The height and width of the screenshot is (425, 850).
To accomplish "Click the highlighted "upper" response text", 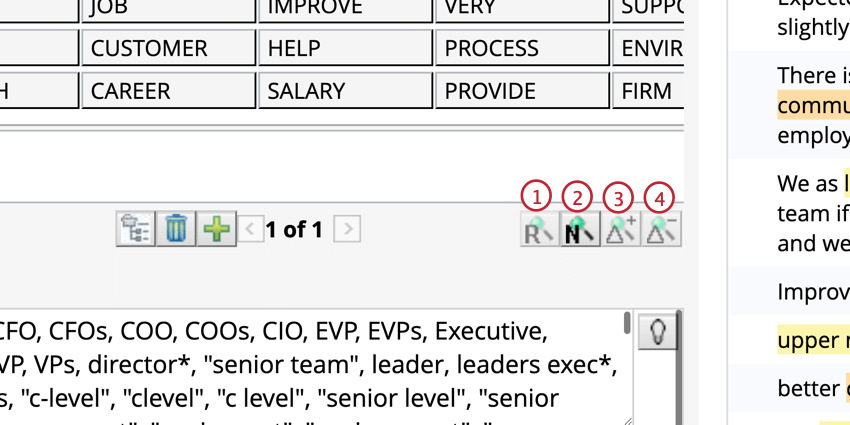I will [x=812, y=340].
